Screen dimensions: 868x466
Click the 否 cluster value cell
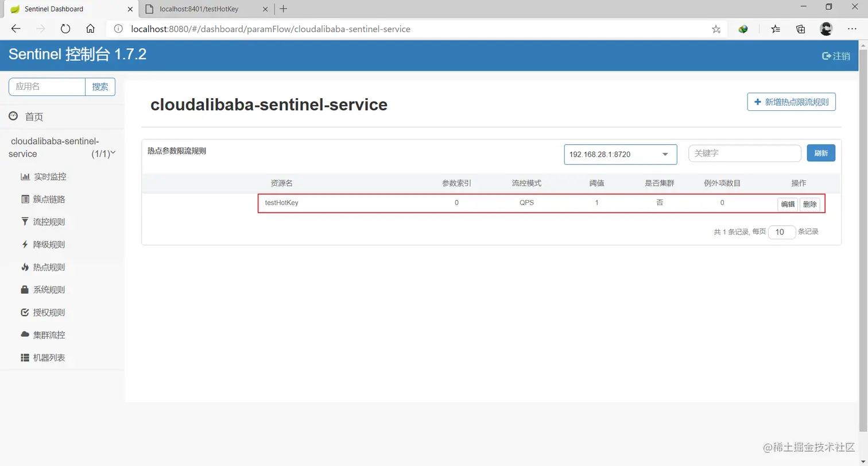click(x=660, y=202)
